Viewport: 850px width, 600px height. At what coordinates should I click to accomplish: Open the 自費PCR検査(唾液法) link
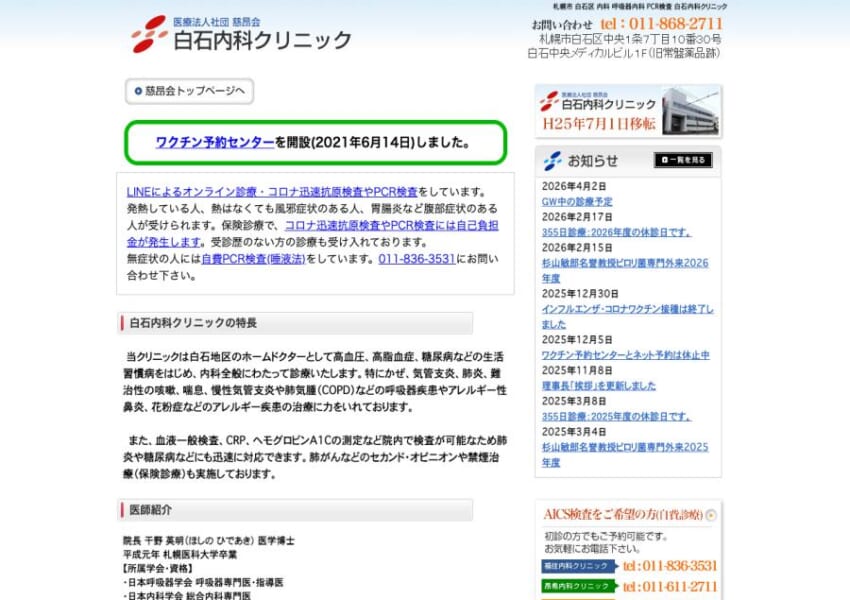253,259
